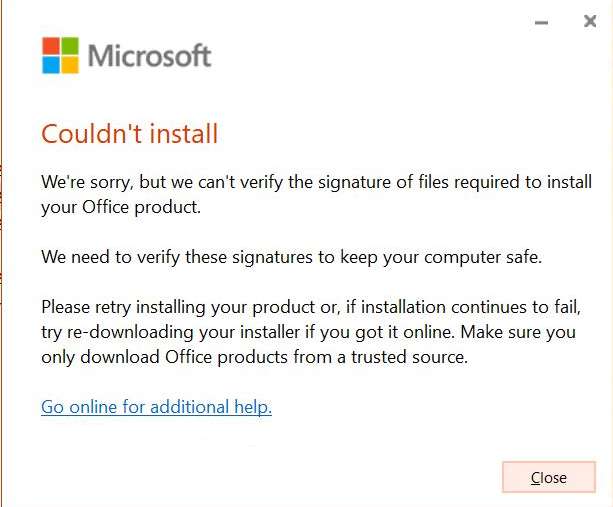
Task: Click the 'Couldn't install' heading
Action: (129, 133)
